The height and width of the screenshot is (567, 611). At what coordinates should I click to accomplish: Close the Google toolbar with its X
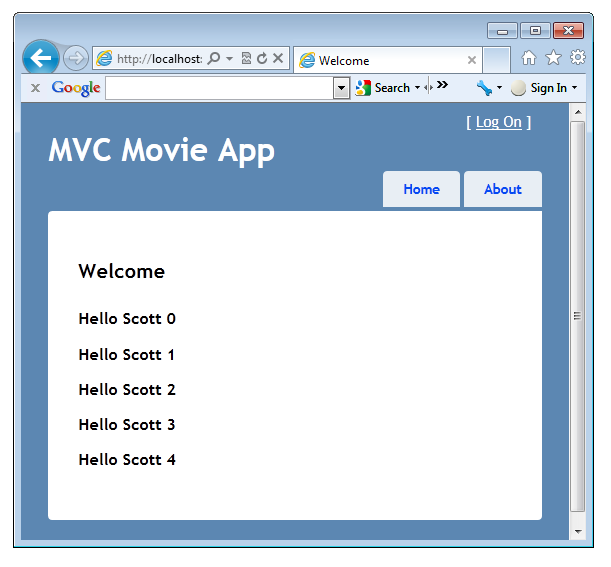pos(35,88)
